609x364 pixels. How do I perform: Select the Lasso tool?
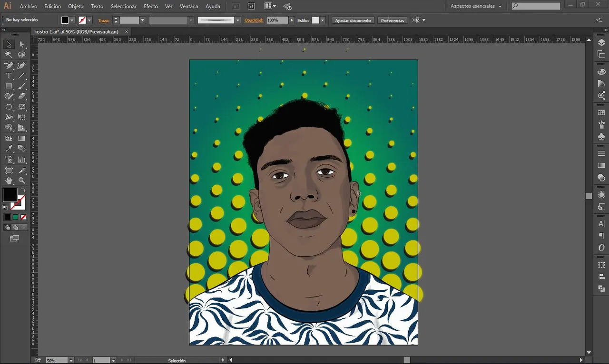pos(22,55)
